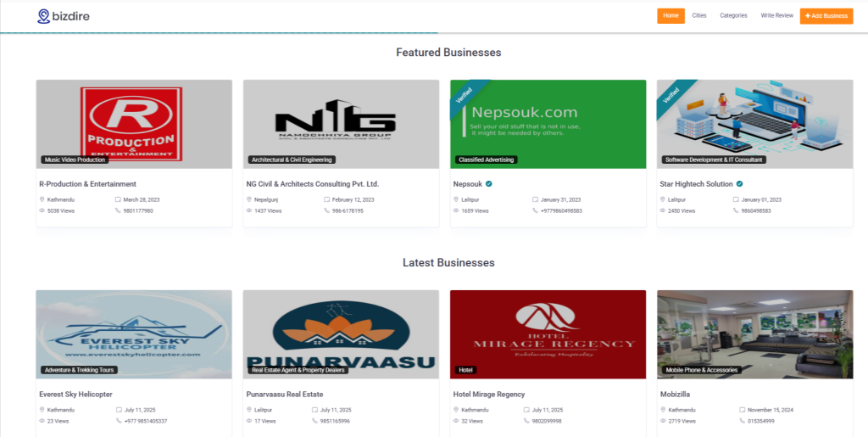Click Adventure & Trekking Tours tag
868x437 pixels.
pos(81,370)
